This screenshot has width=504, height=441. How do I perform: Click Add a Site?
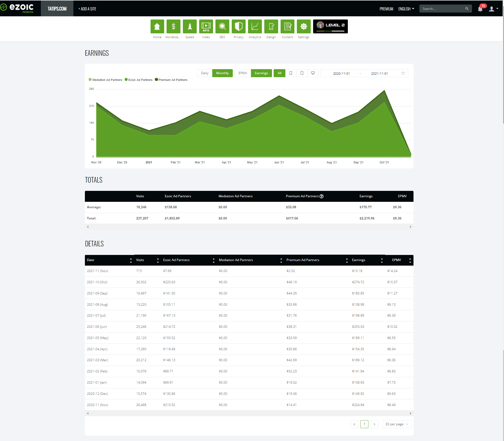pos(87,9)
